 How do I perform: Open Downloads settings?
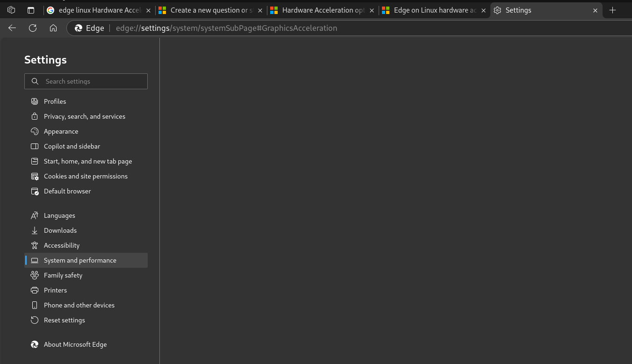(x=86, y=230)
